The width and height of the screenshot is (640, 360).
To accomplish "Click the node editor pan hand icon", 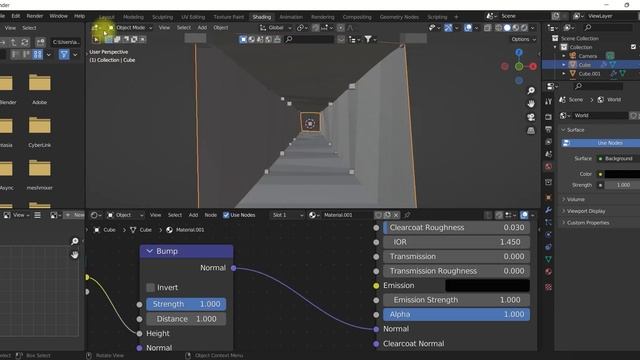I will (x=75, y=255).
